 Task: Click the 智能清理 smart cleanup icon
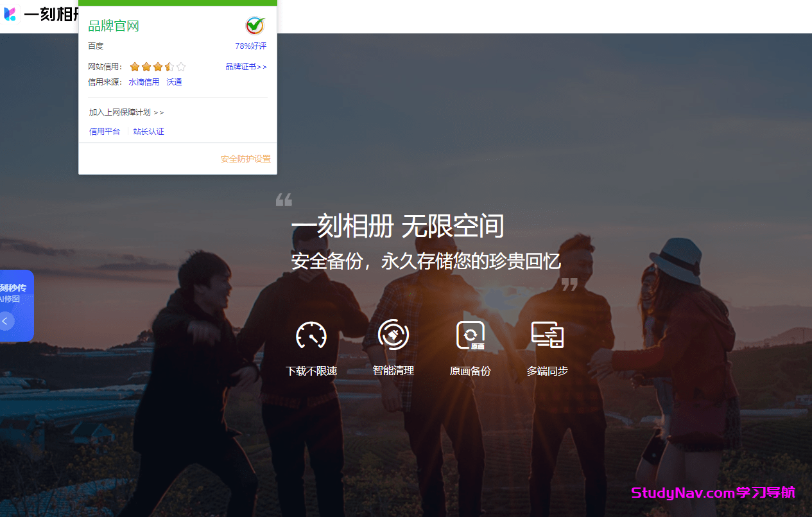393,335
